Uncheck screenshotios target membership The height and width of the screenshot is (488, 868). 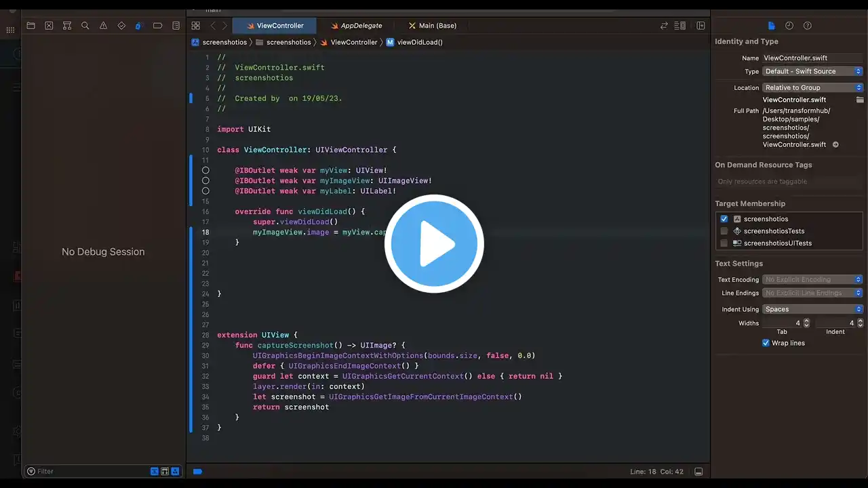724,219
